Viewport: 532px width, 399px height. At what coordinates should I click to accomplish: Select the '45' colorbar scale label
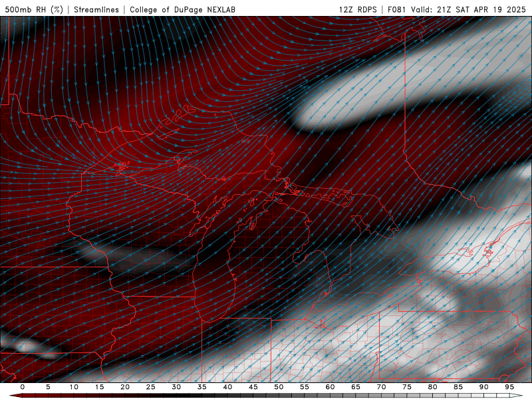tap(253, 387)
